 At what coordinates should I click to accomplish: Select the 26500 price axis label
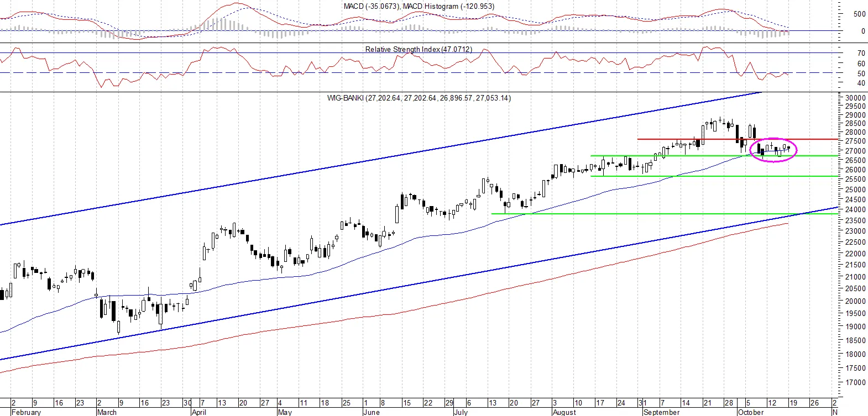point(855,160)
